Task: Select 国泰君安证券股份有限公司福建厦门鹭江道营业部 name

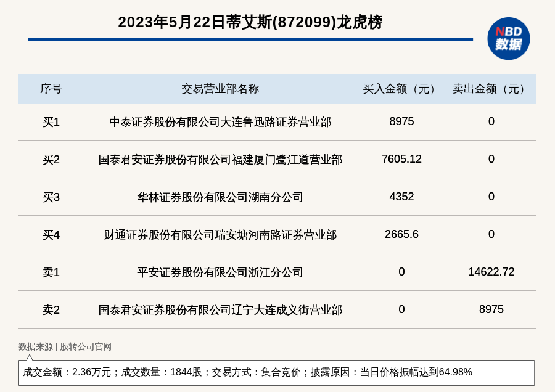Action: 220,160
